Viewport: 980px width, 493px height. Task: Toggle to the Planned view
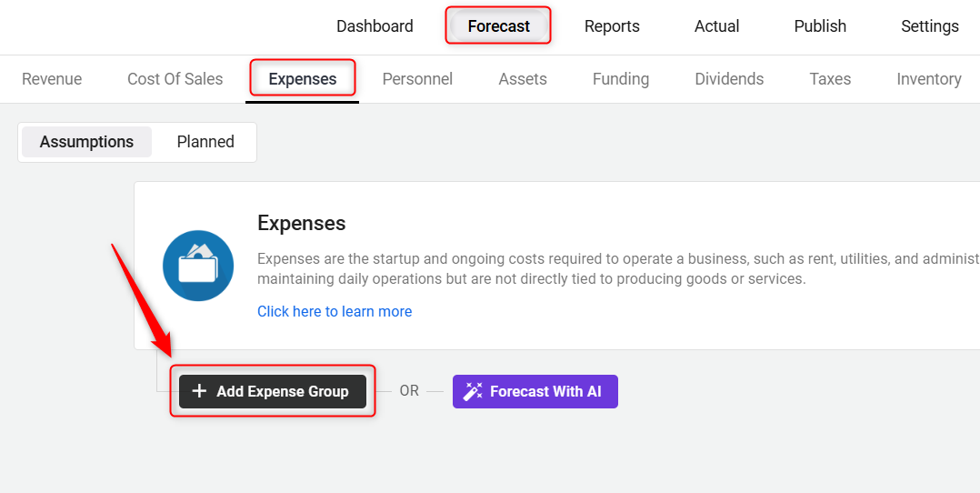coord(205,142)
